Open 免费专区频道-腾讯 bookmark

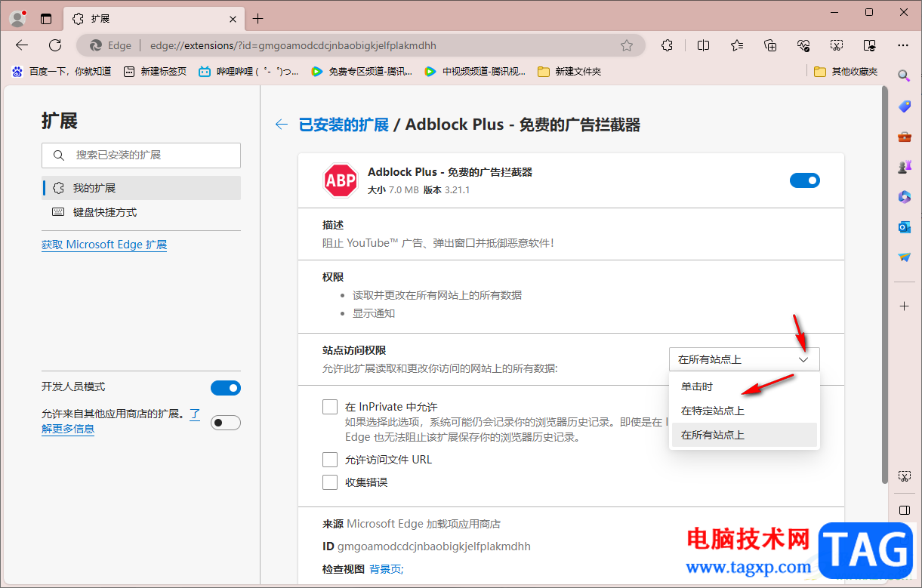(x=362, y=71)
